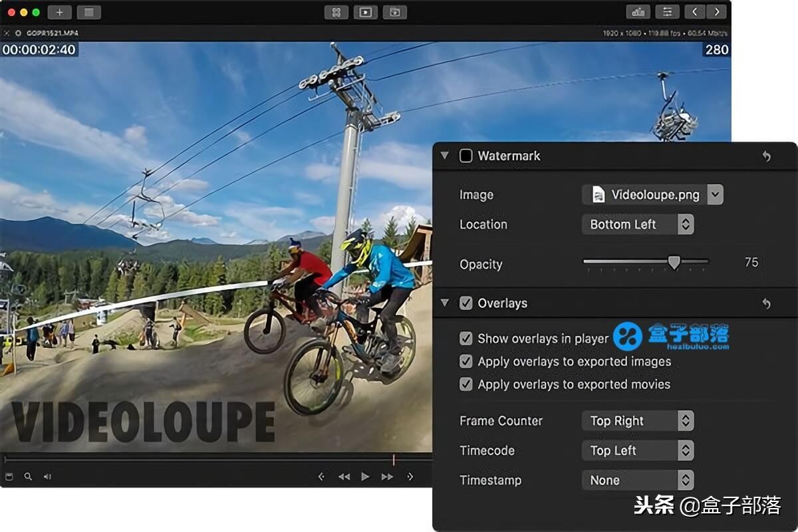Collapse the Overlays section
This screenshot has width=798, height=532.
click(x=445, y=303)
